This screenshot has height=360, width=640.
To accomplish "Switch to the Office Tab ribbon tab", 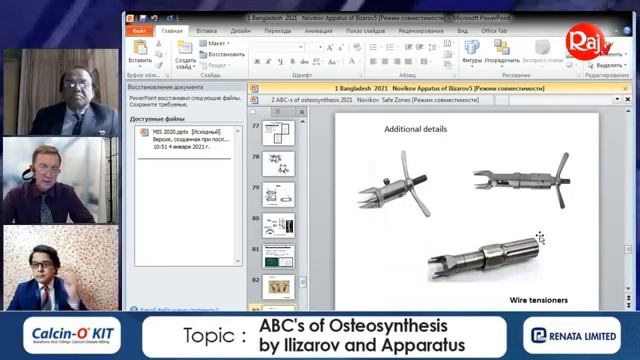I will (x=494, y=31).
